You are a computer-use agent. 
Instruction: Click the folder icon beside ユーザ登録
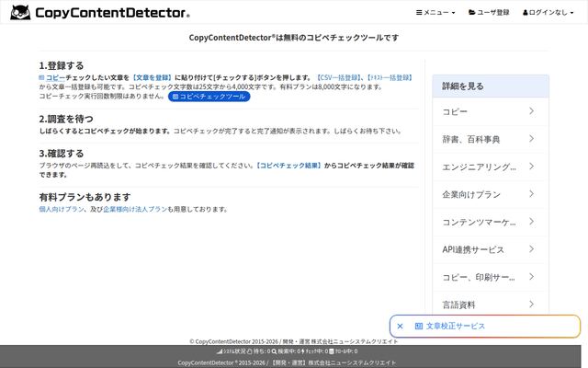(x=471, y=12)
